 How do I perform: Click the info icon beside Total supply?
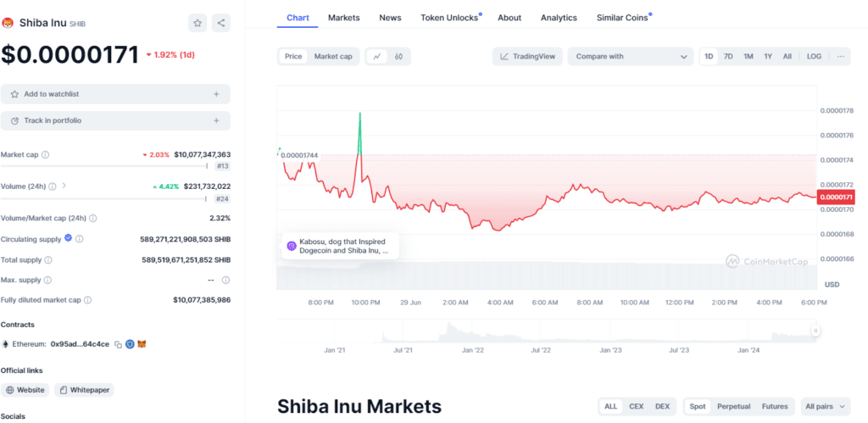pos(48,259)
